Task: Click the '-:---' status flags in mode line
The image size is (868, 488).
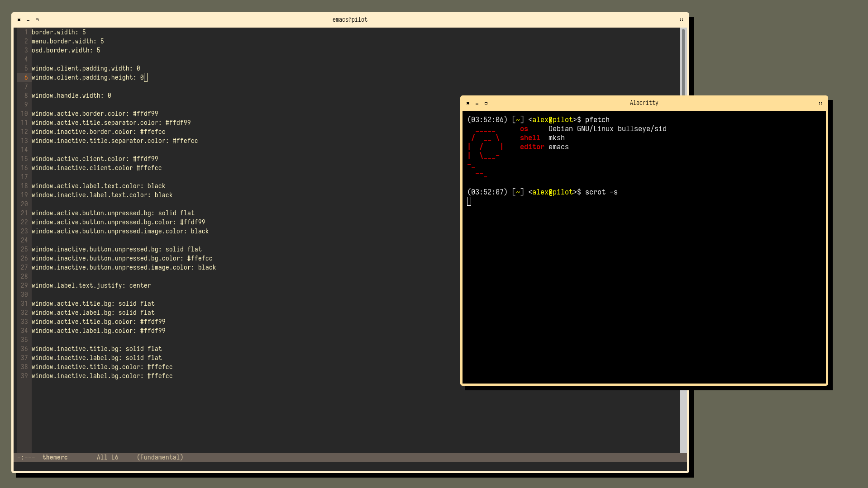Action: pyautogui.click(x=26, y=457)
